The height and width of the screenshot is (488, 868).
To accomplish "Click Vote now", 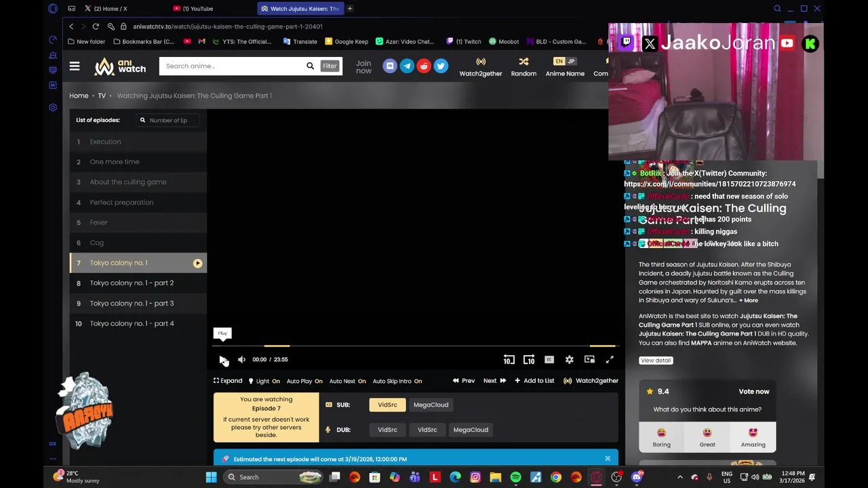I will point(754,392).
